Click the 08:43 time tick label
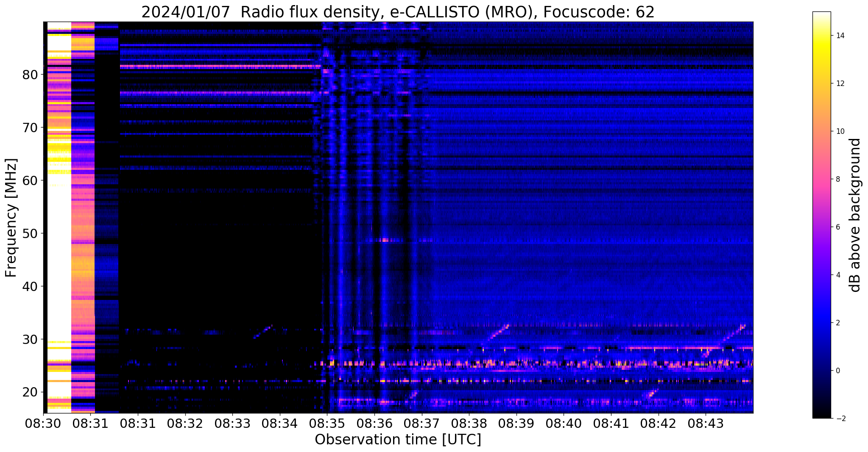The height and width of the screenshot is (452, 868). [x=706, y=423]
